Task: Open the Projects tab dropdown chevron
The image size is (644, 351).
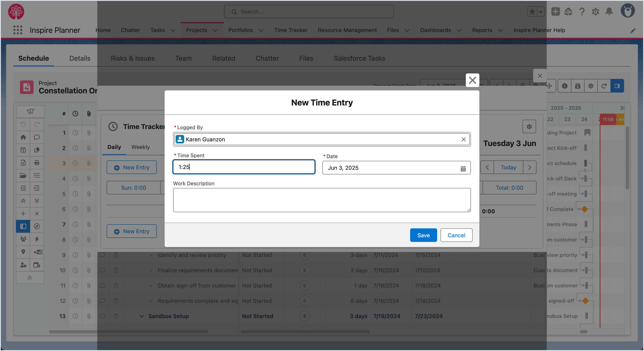Action: point(215,31)
